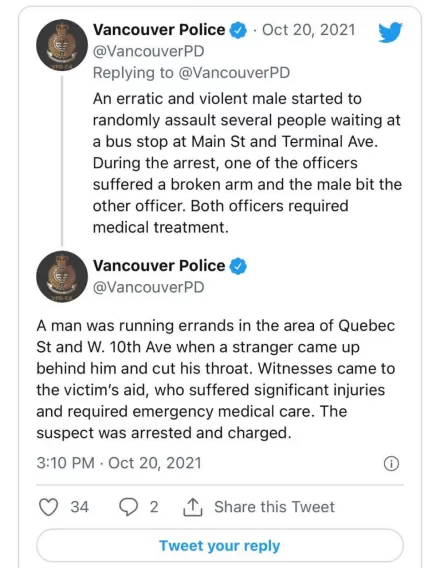Click the second Vancouver Police avatar
The image size is (441, 569).
click(x=62, y=277)
